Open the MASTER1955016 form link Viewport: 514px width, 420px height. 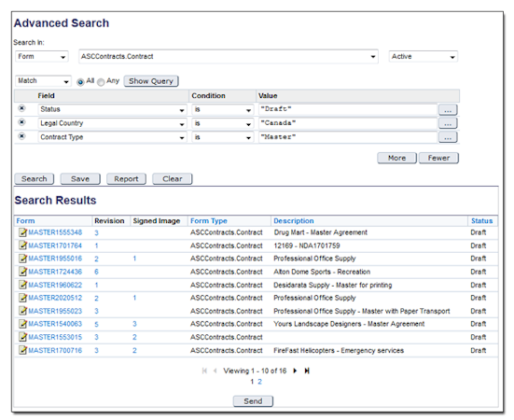55,259
